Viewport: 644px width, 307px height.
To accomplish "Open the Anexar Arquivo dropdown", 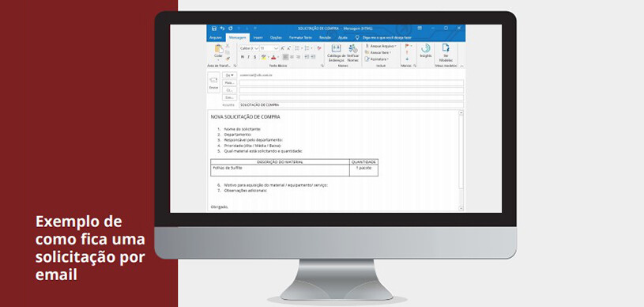I will pos(380,46).
